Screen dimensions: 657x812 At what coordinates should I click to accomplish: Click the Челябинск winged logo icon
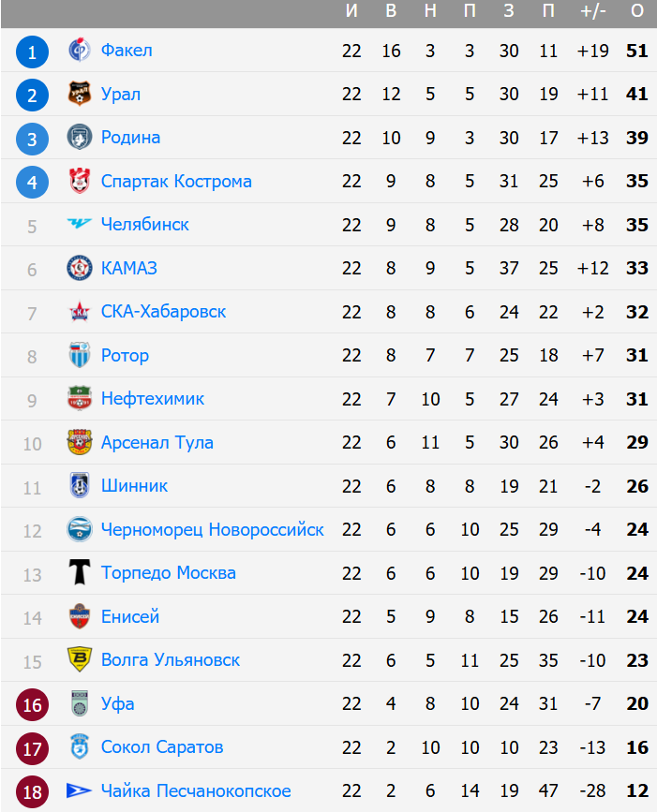(x=80, y=225)
